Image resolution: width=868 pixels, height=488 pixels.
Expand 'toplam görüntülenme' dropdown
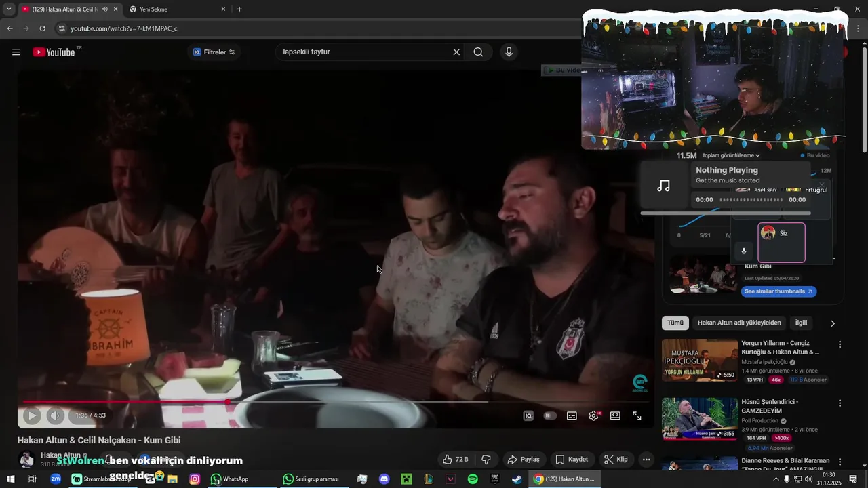click(731, 156)
